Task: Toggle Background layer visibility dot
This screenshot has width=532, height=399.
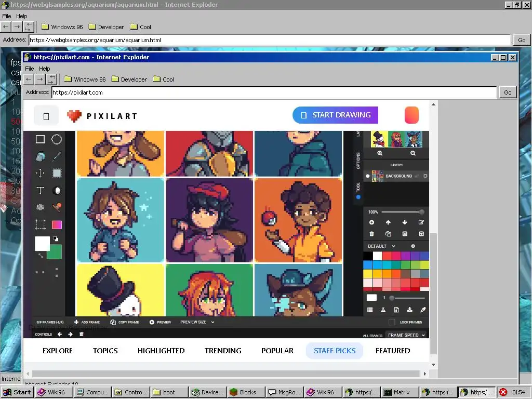Action: pos(367,176)
